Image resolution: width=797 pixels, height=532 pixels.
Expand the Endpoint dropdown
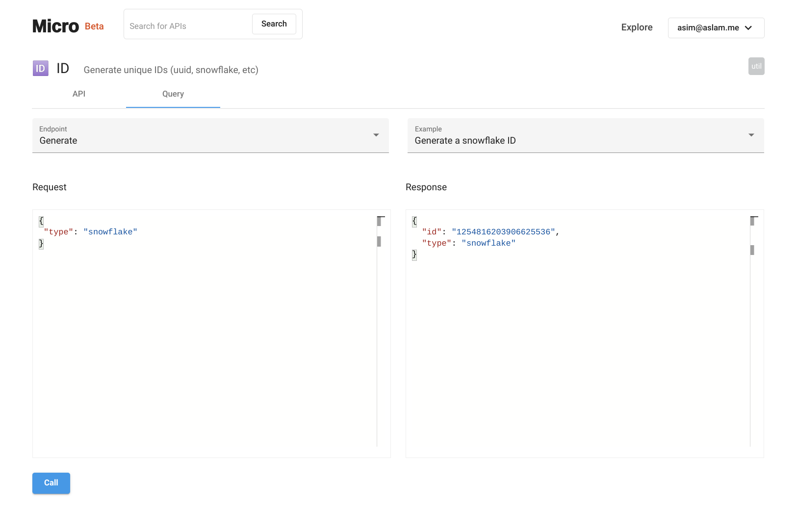(210, 135)
